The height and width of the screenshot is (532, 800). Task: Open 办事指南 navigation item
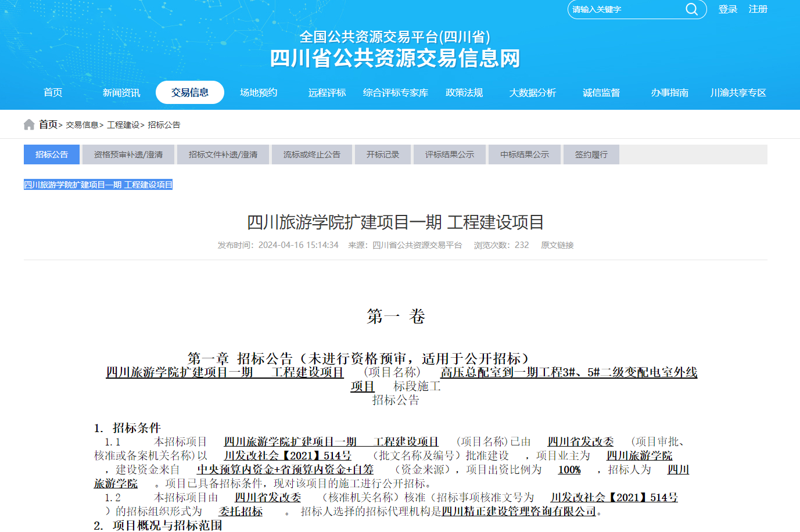[670, 93]
